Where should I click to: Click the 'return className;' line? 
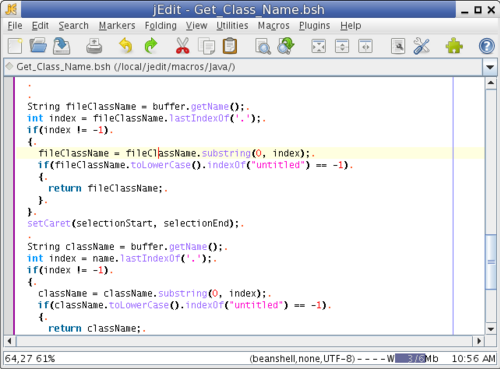97,328
